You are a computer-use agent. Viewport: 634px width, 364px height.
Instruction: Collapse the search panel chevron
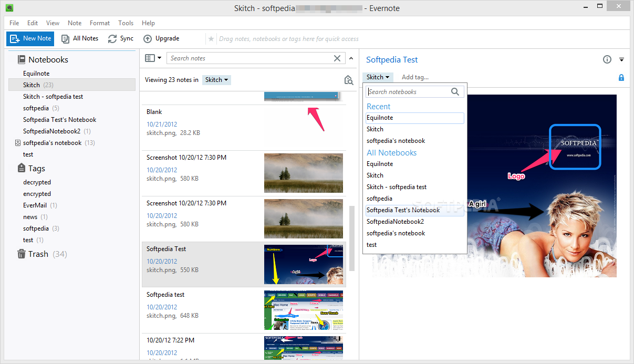click(351, 58)
